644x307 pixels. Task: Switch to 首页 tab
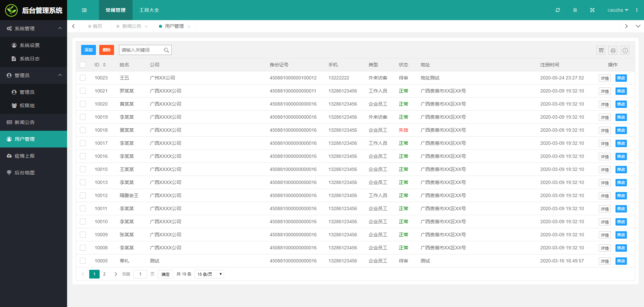[x=95, y=26]
